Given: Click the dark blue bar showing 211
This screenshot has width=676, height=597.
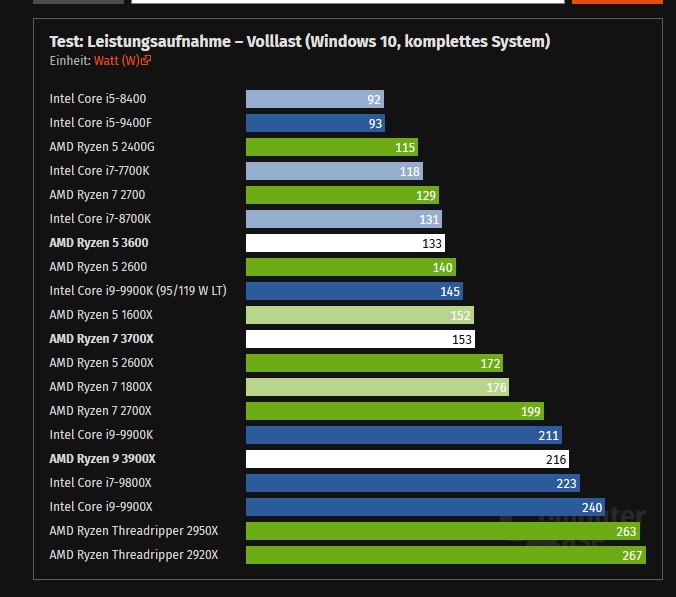Looking at the screenshot, I should (x=404, y=435).
